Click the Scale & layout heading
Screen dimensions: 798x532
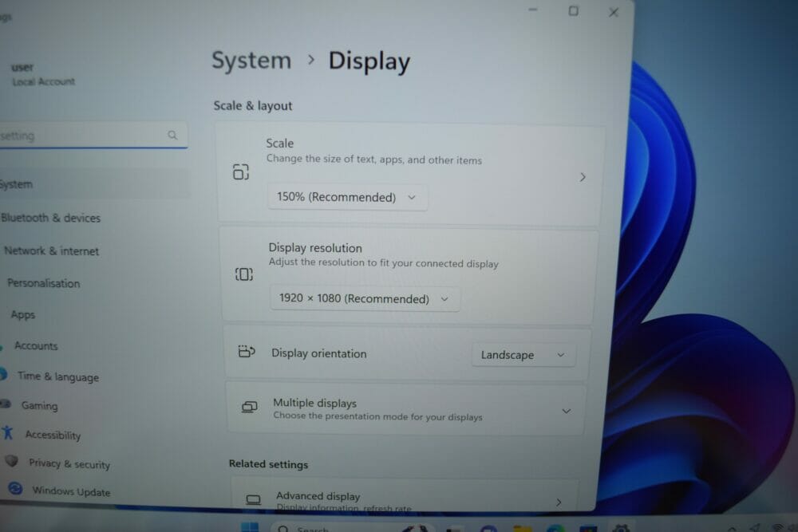253,106
